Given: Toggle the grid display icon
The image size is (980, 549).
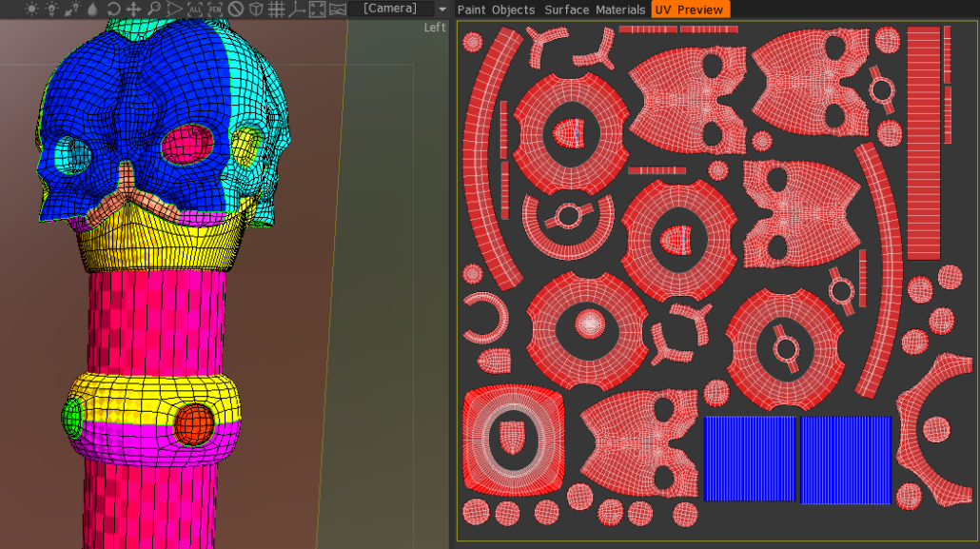Looking at the screenshot, I should pos(276,9).
